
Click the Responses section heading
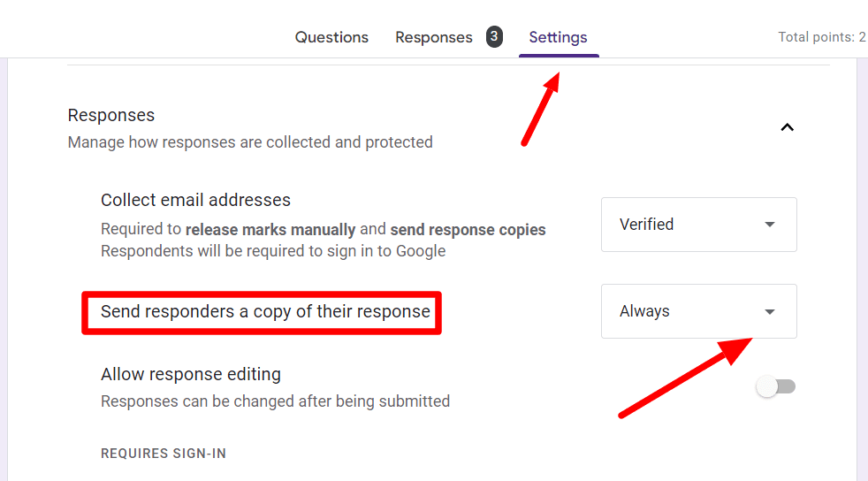click(x=111, y=115)
